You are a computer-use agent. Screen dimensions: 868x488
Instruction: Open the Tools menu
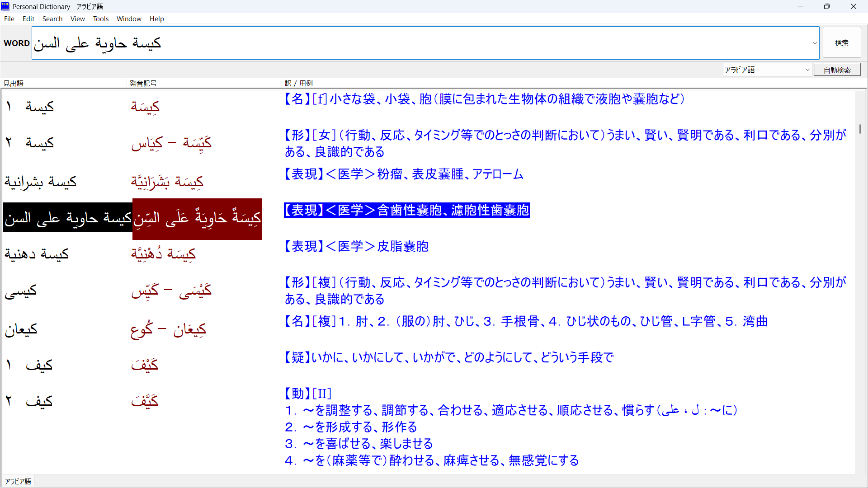click(x=101, y=19)
